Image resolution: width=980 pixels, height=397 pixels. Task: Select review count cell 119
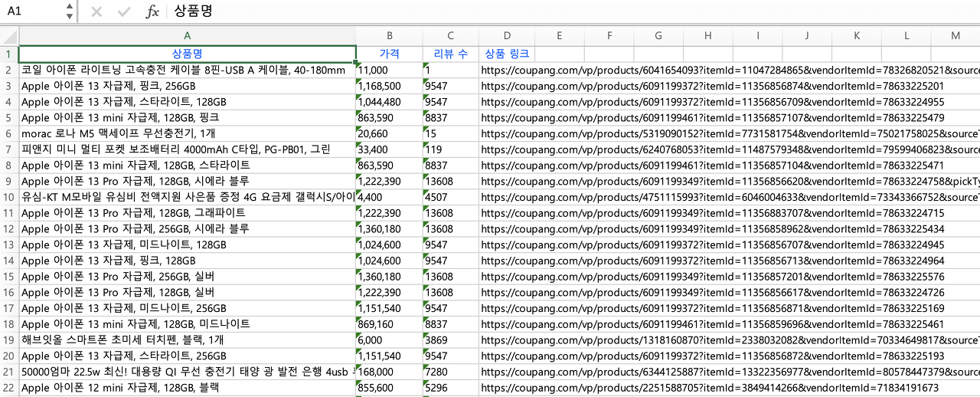point(451,149)
